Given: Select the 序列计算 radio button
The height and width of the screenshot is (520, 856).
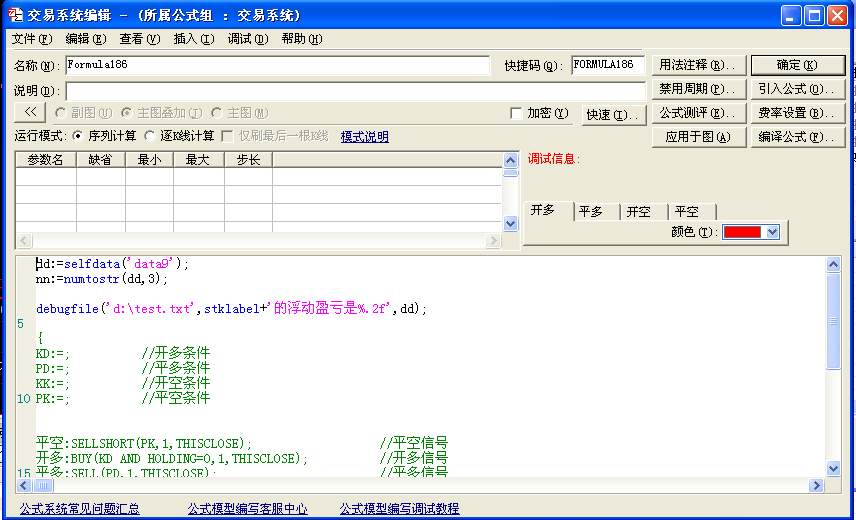Looking at the screenshot, I should 77,136.
